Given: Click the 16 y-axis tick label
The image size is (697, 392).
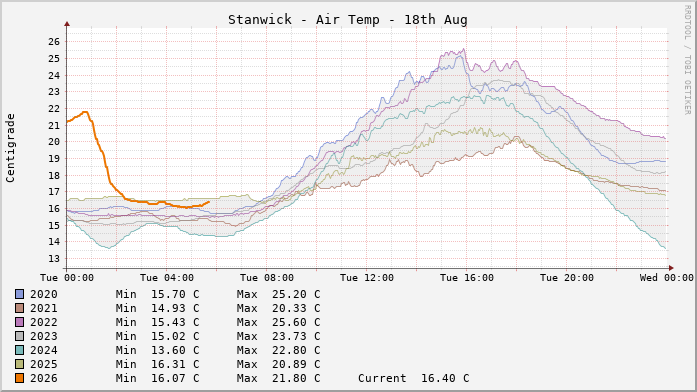Looking at the screenshot, I should (54, 209).
